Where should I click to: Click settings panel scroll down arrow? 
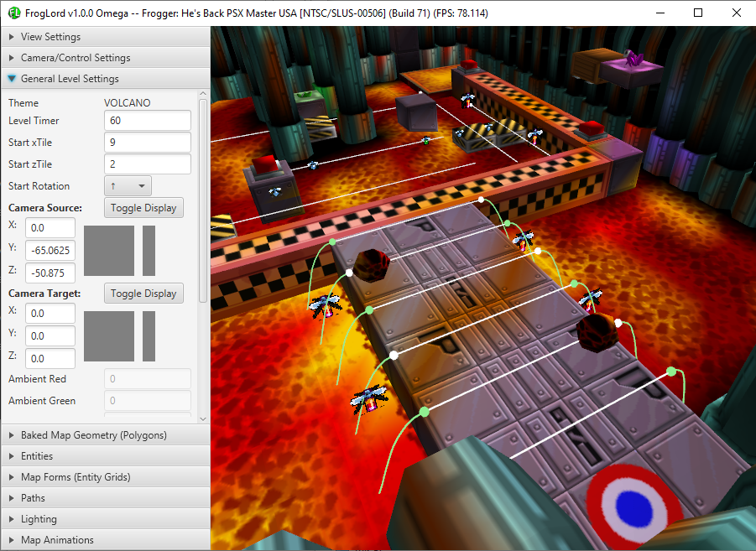(x=203, y=419)
